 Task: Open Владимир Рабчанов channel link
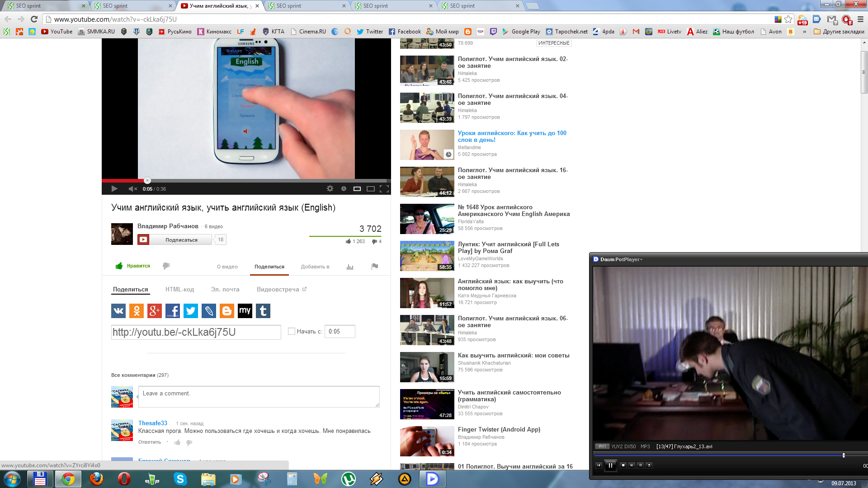click(168, 226)
